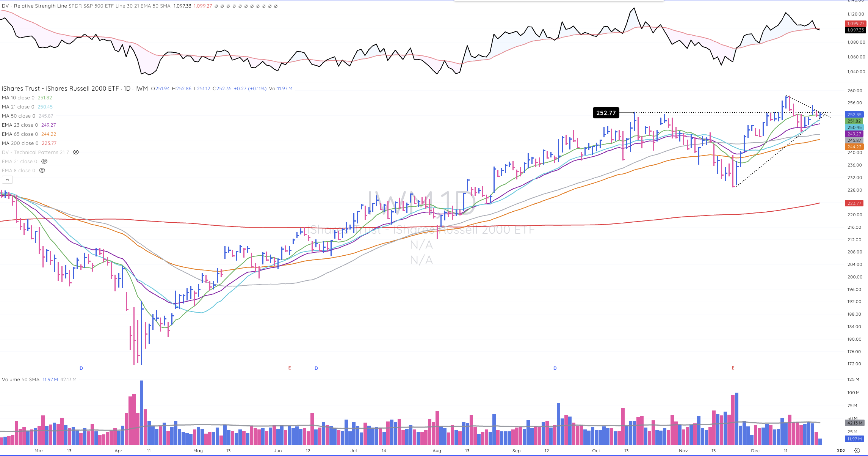Viewport: 868px width, 456px height.
Task: Select the 252.77 horizontal line price label
Action: tap(606, 113)
